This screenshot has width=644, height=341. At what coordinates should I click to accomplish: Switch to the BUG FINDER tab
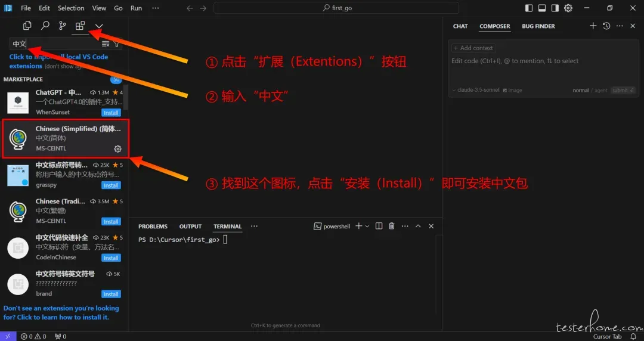[538, 26]
